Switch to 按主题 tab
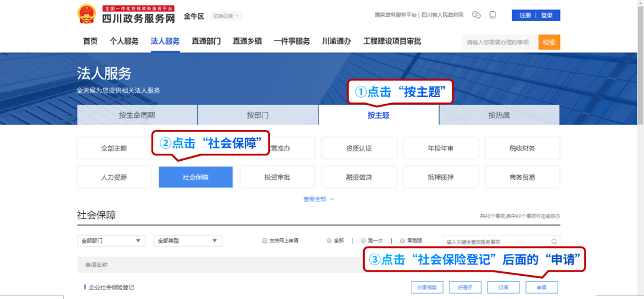 (379, 115)
